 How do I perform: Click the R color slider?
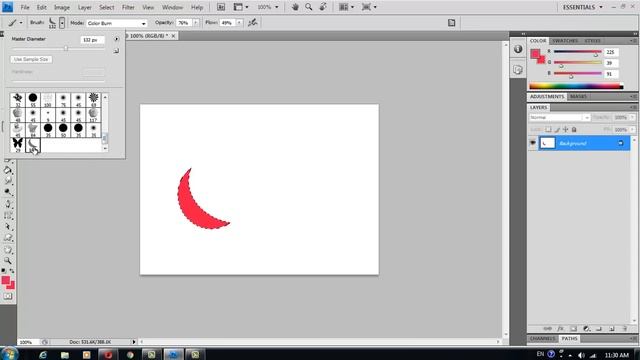pyautogui.click(x=578, y=52)
